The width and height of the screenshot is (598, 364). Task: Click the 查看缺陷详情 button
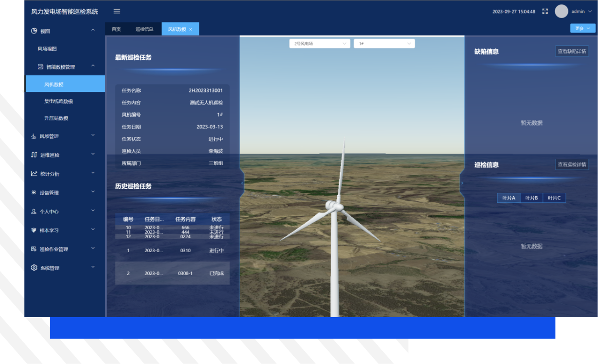(x=572, y=51)
